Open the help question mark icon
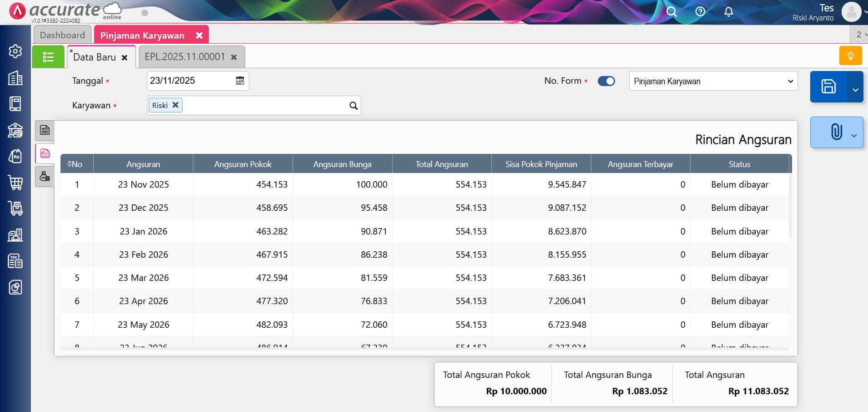 pos(700,12)
